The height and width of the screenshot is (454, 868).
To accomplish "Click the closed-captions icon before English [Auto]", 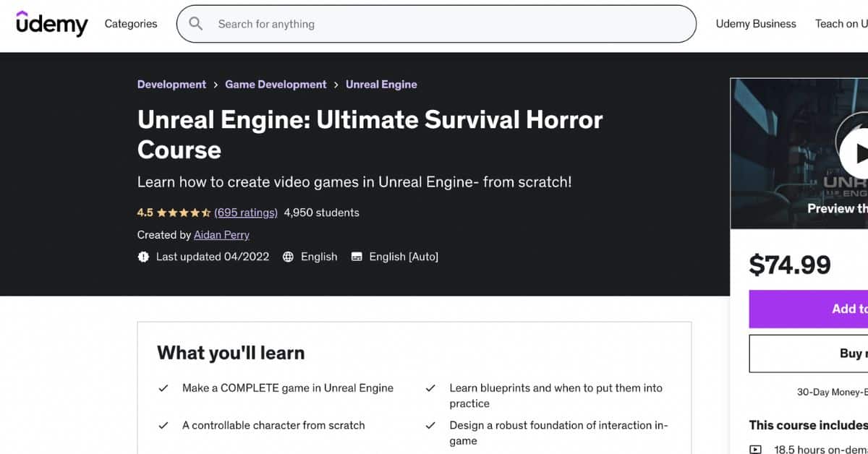I will click(356, 257).
